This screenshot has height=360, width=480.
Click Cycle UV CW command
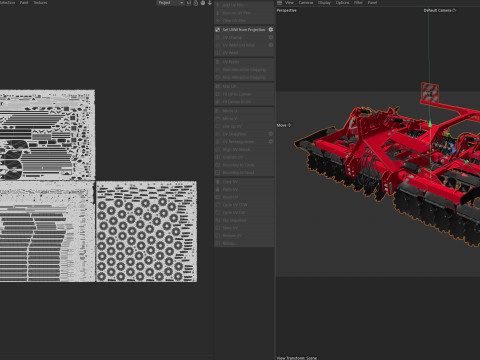(x=244, y=212)
